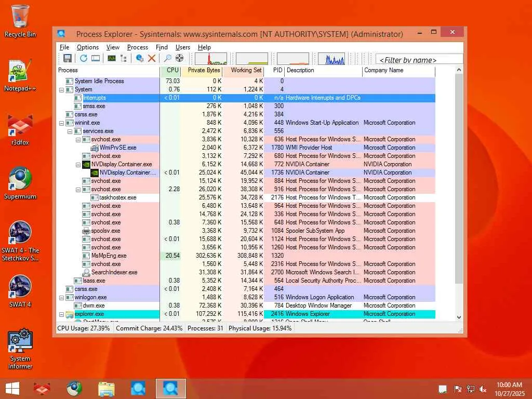This screenshot has width=532, height=399.
Task: Click the Windows Start button
Action: (12, 389)
